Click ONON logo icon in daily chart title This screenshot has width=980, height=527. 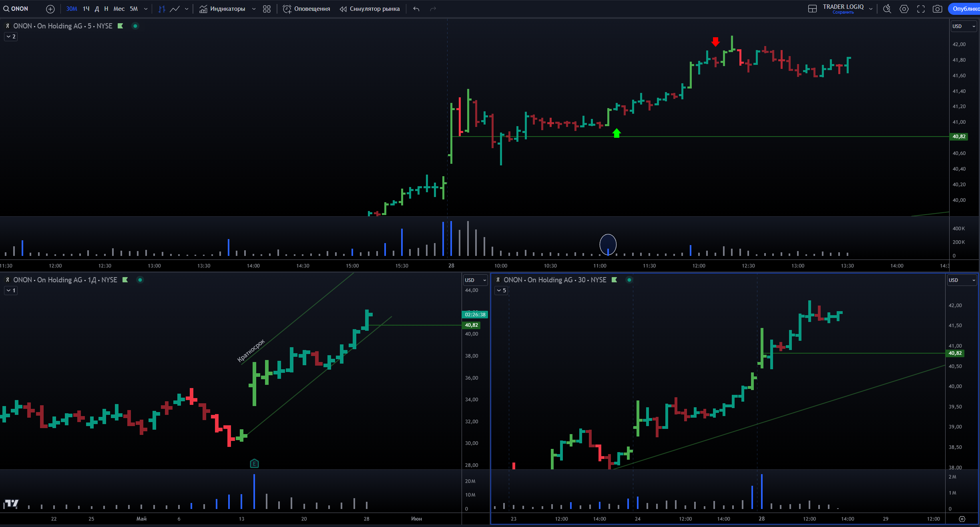(7, 280)
